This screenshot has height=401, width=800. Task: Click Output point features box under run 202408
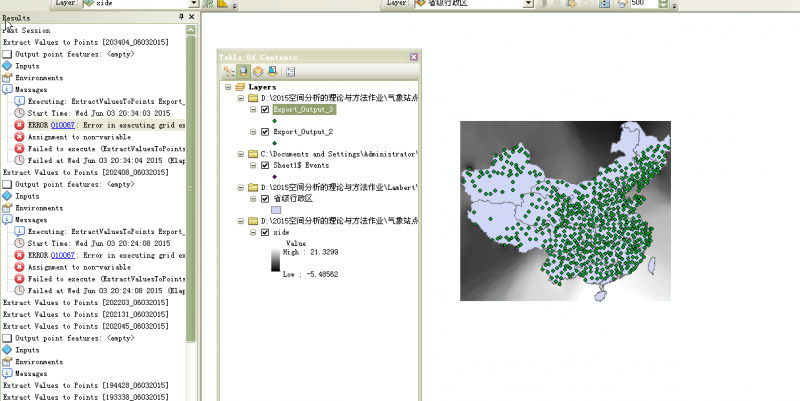[7, 184]
